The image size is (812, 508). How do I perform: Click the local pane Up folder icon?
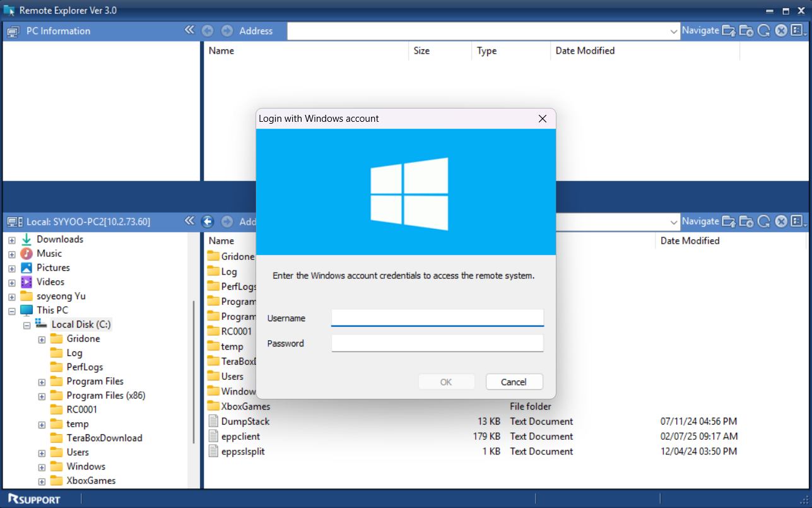pyautogui.click(x=729, y=222)
